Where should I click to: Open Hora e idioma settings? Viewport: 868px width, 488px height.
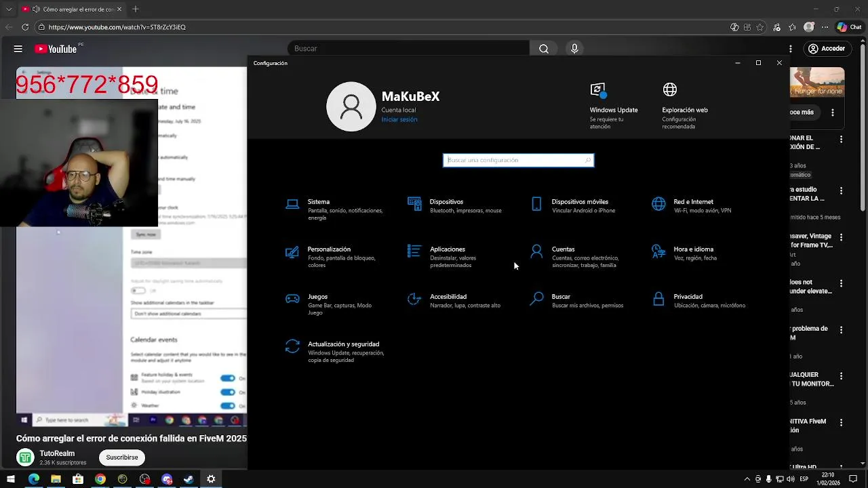coord(685,253)
